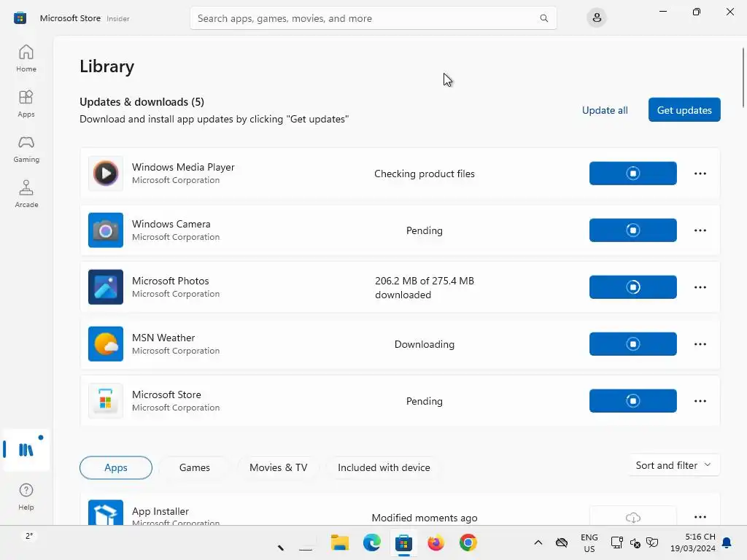
Task: Click the Microsoft Store taskbar icon
Action: (403, 542)
